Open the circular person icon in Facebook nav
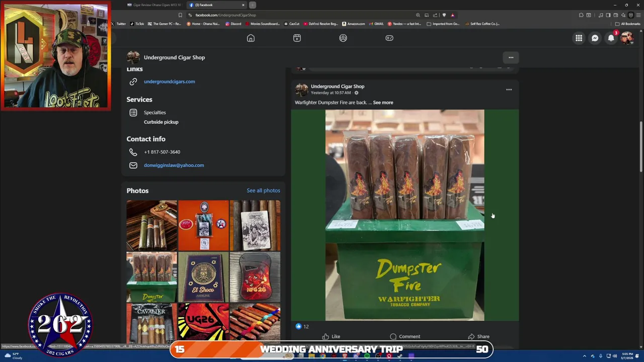Screen dimensions: 644x362 343,38
